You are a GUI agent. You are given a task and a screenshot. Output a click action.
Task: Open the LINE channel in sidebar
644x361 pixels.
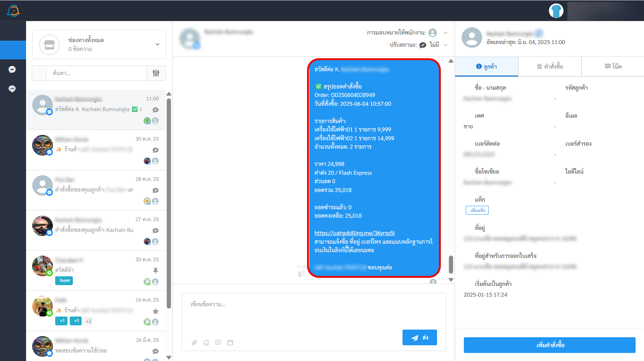(12, 89)
